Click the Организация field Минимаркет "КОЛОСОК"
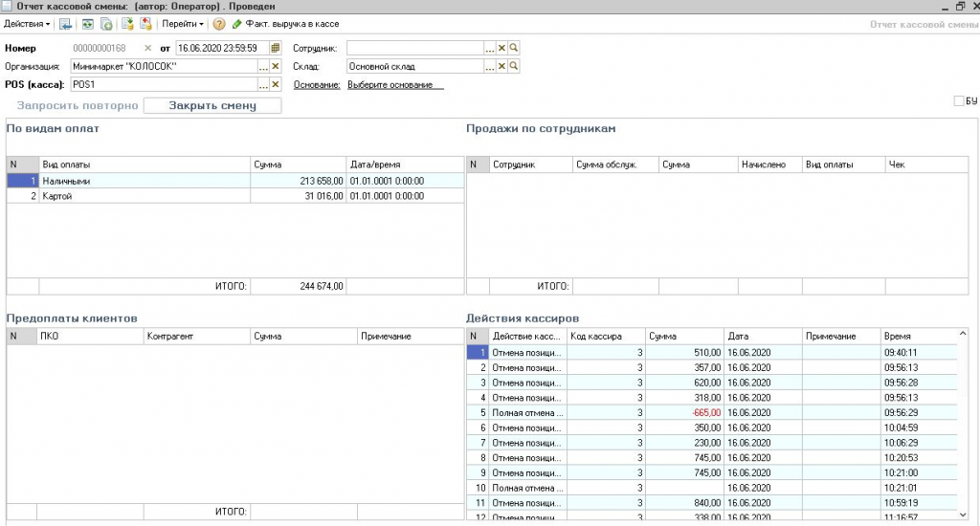The height and width of the screenshot is (526, 980). tap(164, 66)
